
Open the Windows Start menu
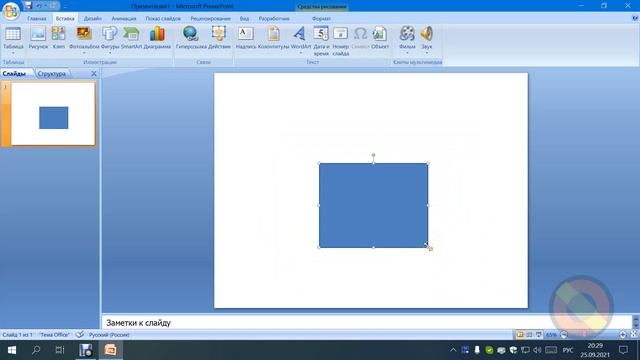[x=11, y=350]
